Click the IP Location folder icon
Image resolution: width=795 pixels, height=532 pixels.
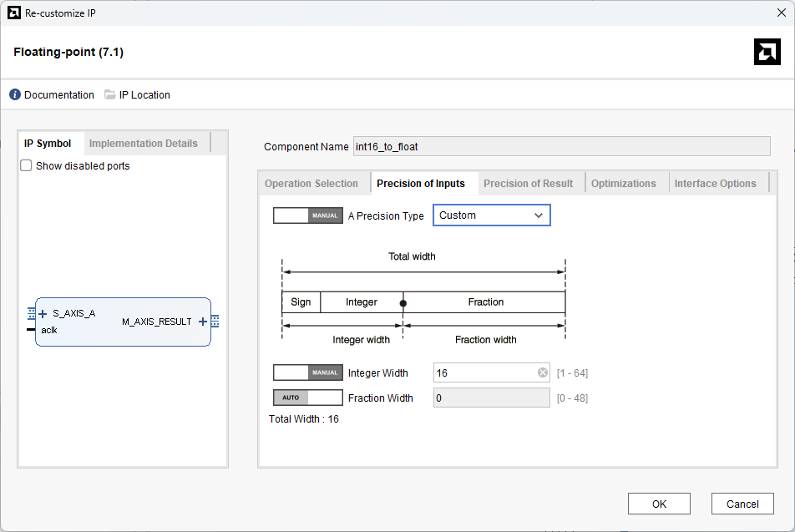[110, 95]
